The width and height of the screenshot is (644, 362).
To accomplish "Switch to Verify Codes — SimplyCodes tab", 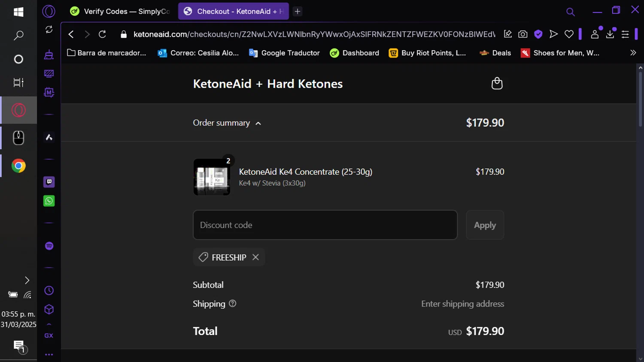I will (121, 12).
